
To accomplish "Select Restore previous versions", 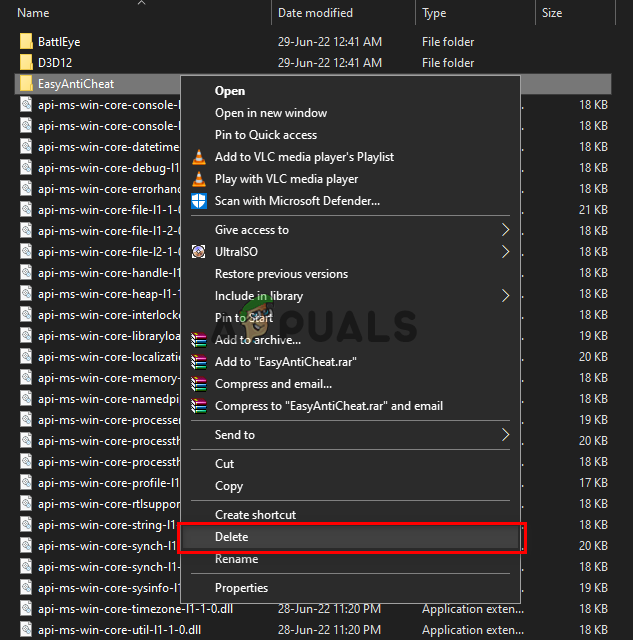I will pos(281,274).
